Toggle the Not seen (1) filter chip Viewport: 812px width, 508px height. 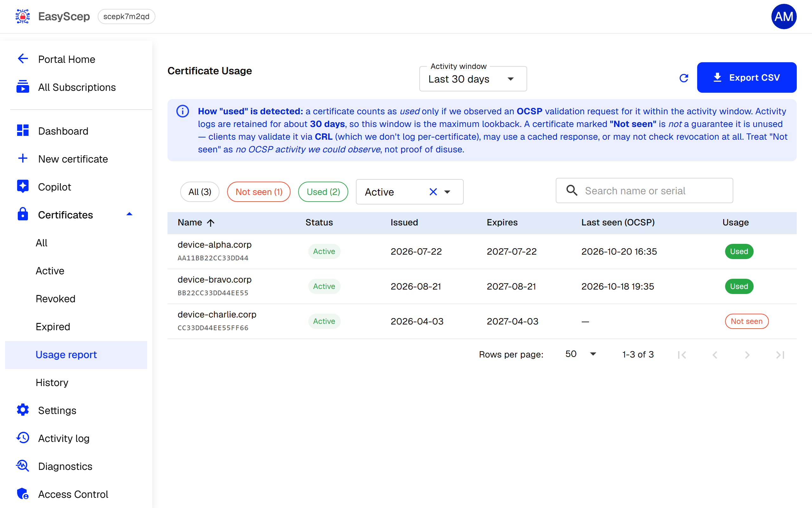pos(259,192)
